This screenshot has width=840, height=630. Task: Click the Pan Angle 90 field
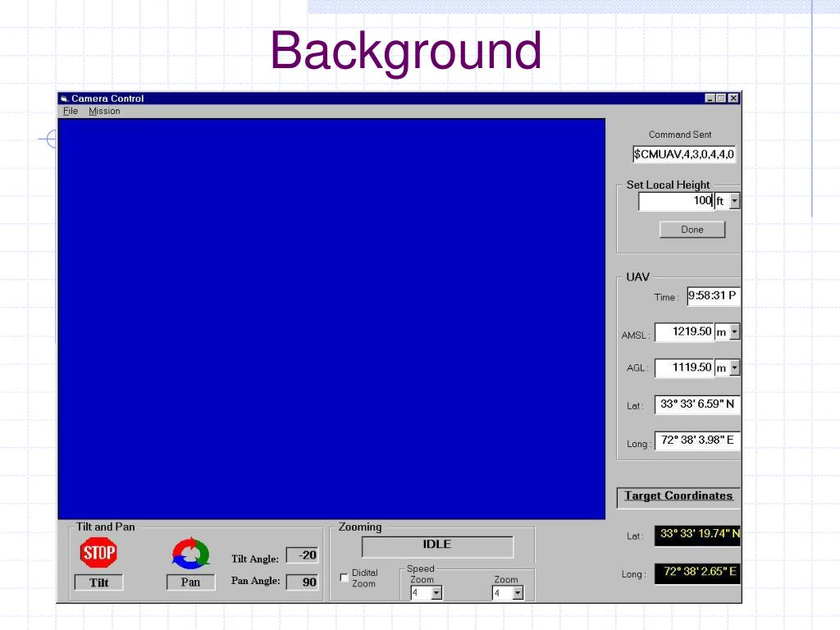point(302,582)
